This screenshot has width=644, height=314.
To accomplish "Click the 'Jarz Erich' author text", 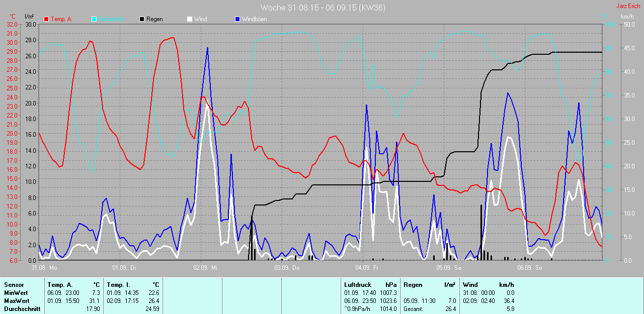I will click(x=628, y=6).
